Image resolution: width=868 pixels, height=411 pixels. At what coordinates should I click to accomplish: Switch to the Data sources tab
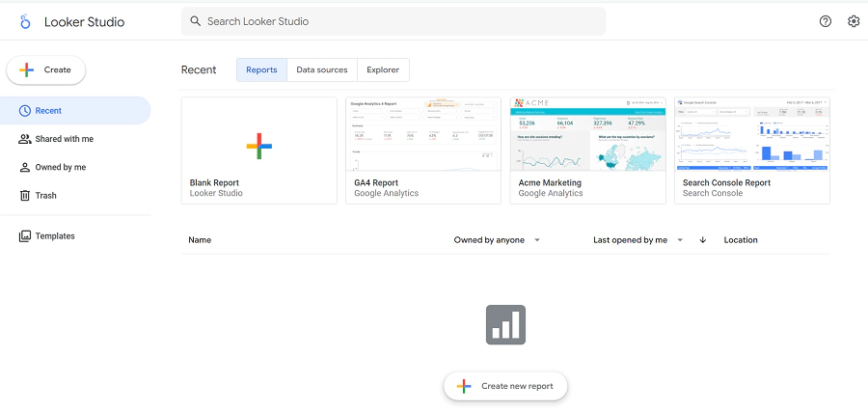[x=322, y=69]
